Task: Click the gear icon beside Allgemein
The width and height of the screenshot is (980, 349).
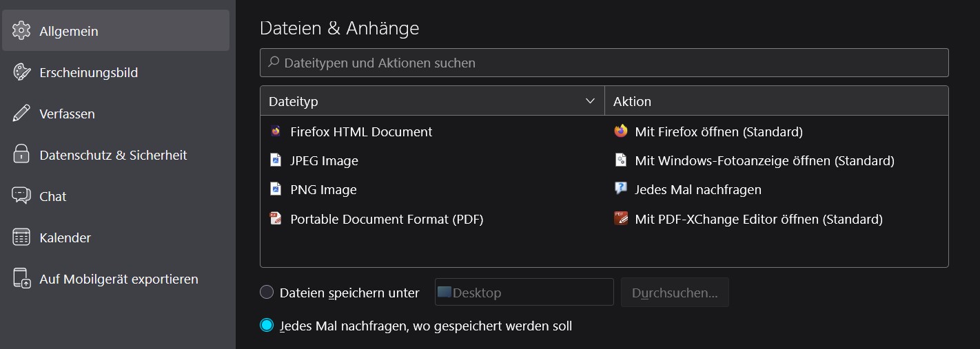Action: click(22, 31)
